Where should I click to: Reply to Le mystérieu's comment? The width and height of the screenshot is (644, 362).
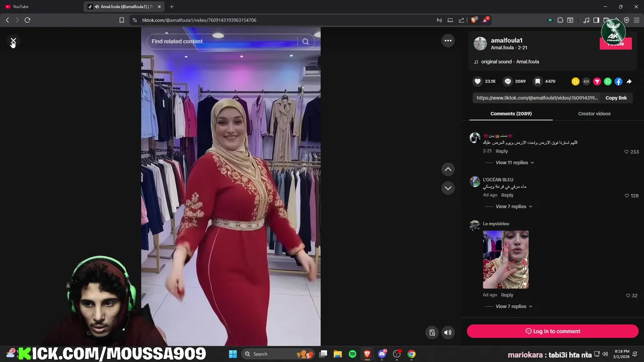pyautogui.click(x=507, y=295)
